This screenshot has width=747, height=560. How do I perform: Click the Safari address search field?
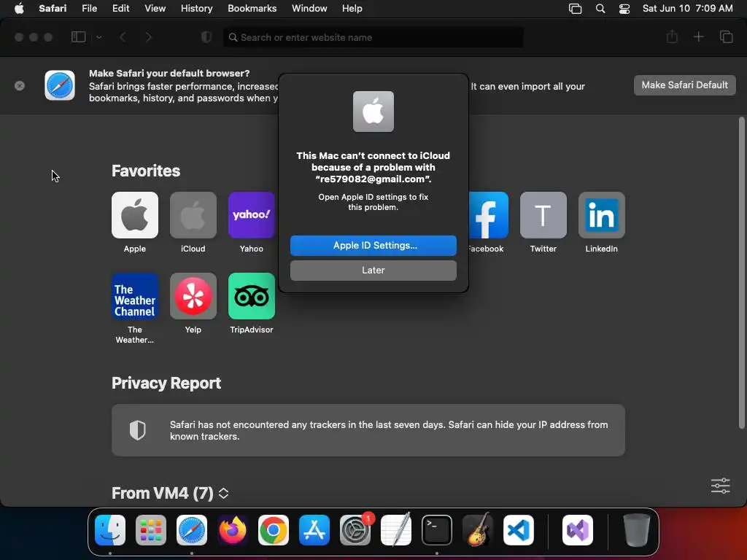[373, 37]
